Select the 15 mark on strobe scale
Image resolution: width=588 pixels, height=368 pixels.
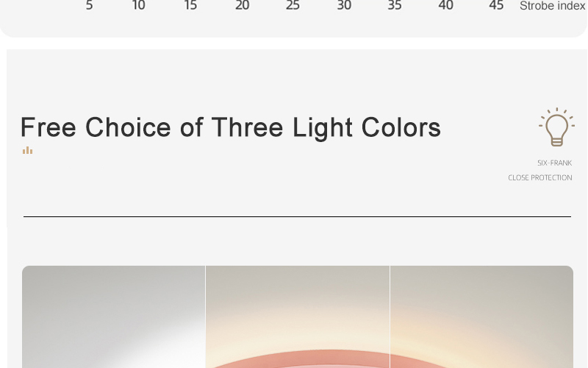tap(190, 5)
